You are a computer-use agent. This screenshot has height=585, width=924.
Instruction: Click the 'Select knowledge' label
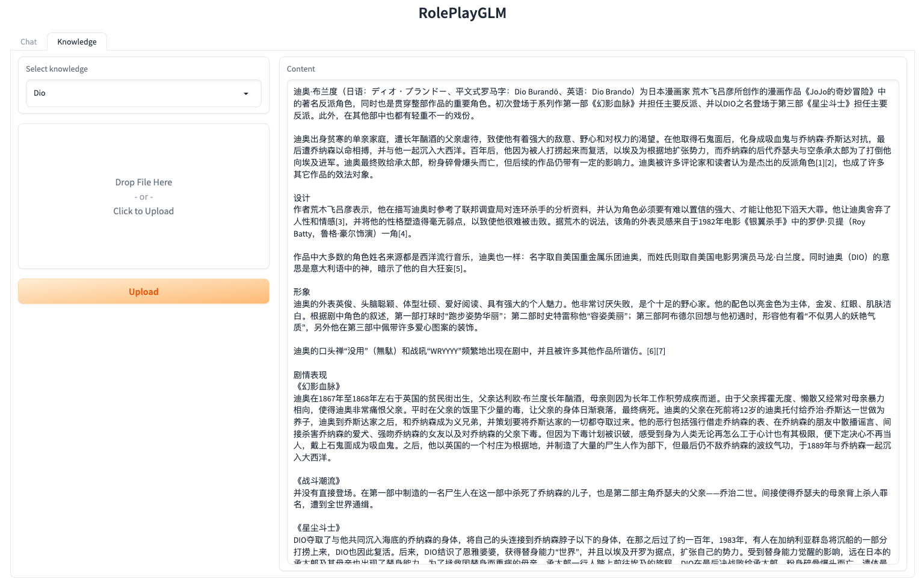click(57, 69)
